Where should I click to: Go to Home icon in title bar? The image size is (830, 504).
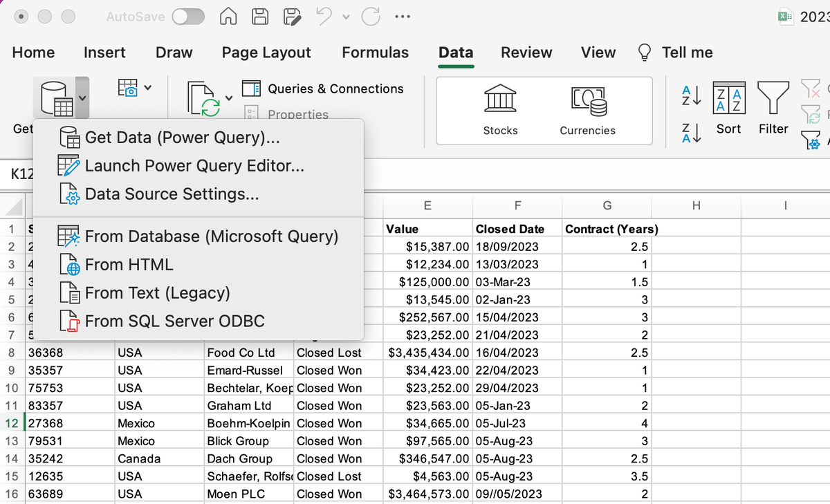[x=230, y=17]
